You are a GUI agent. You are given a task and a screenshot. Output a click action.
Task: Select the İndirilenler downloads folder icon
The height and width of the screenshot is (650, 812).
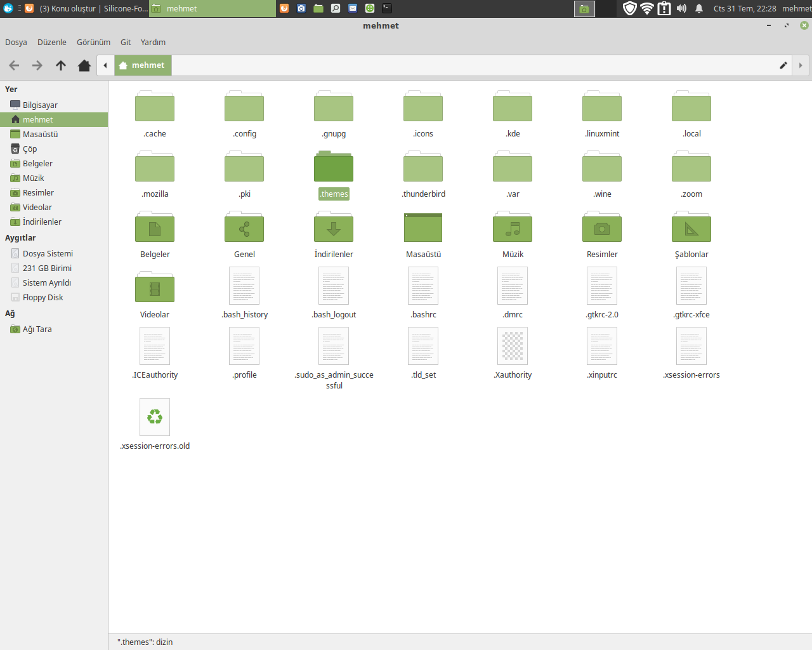click(x=334, y=227)
